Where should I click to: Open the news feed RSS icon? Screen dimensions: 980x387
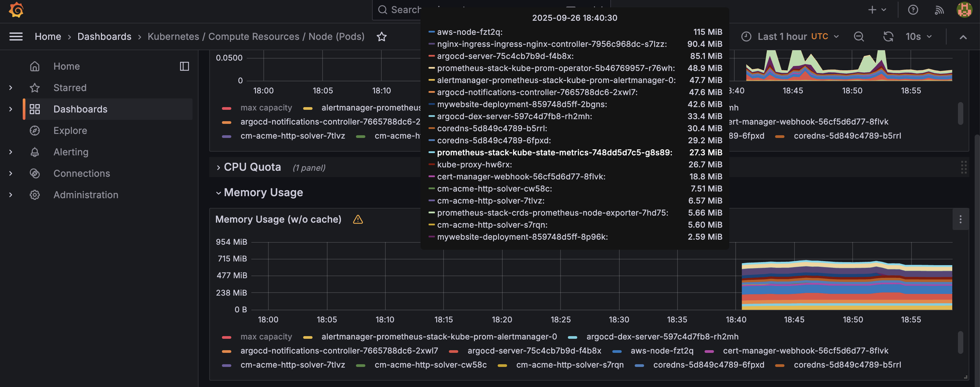click(939, 10)
